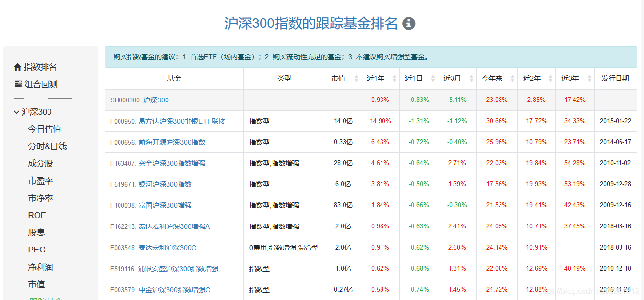Select 净利润 sidebar item
Screen dimensions: 644x300
(41, 267)
